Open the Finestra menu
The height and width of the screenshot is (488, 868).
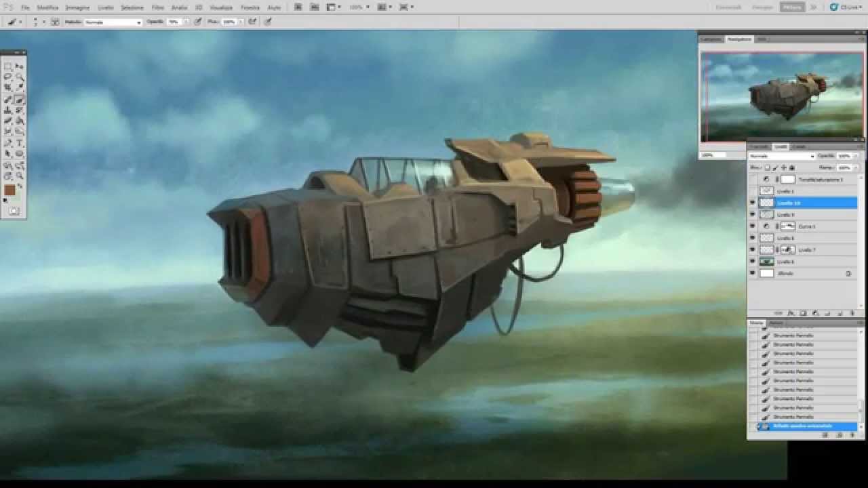tap(250, 7)
